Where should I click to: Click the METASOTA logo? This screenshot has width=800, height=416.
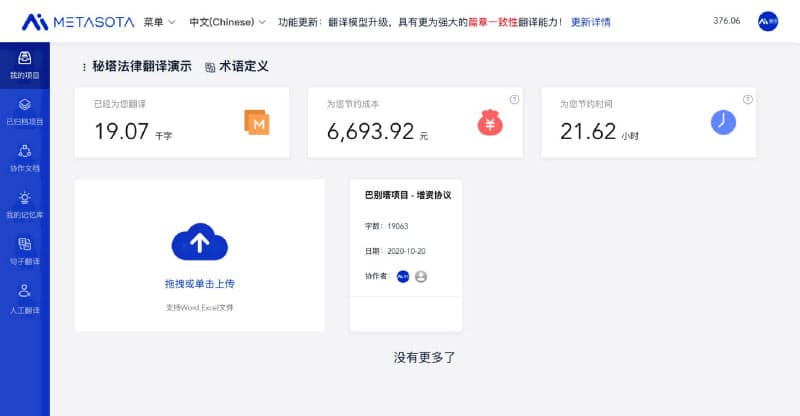coord(78,22)
